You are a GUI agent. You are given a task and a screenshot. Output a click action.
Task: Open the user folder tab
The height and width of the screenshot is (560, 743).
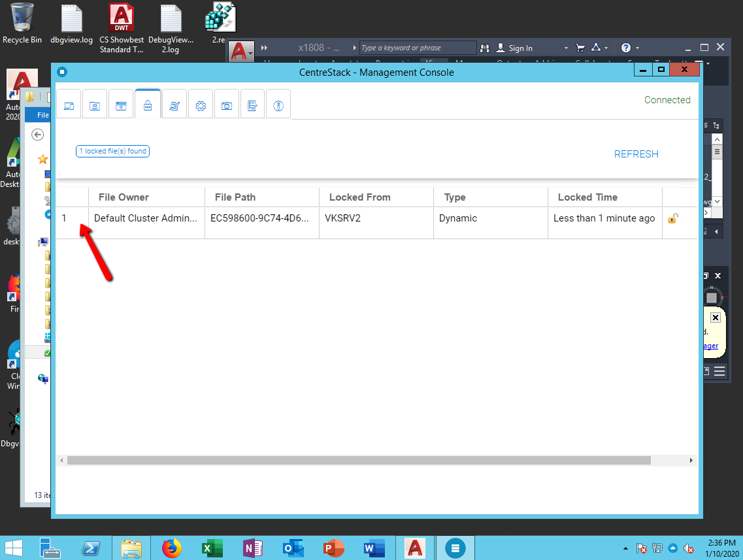click(95, 104)
